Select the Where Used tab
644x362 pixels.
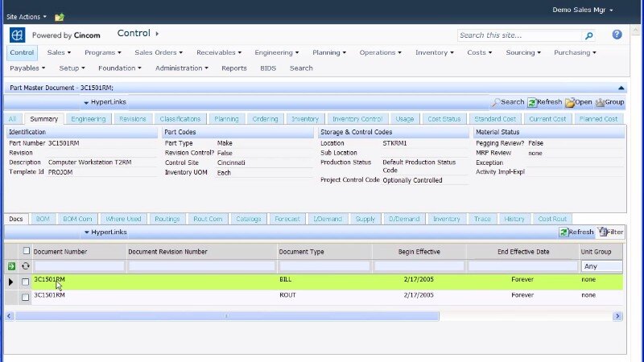(x=123, y=219)
